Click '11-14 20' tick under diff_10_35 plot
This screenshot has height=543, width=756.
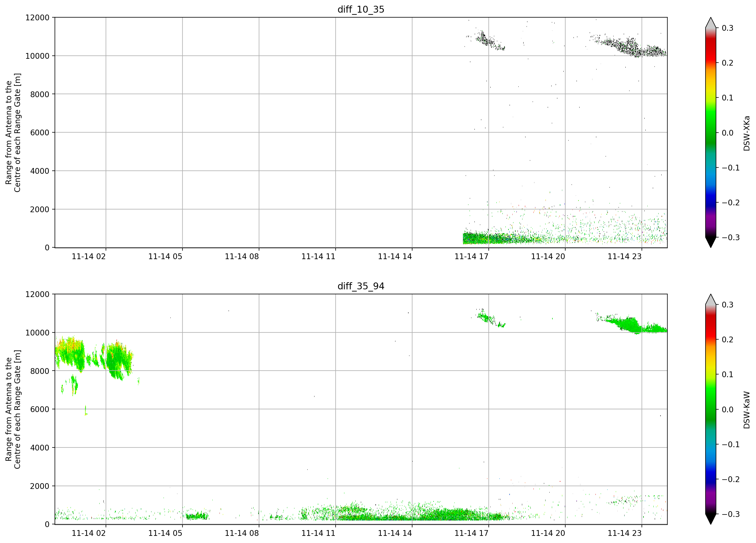548,256
